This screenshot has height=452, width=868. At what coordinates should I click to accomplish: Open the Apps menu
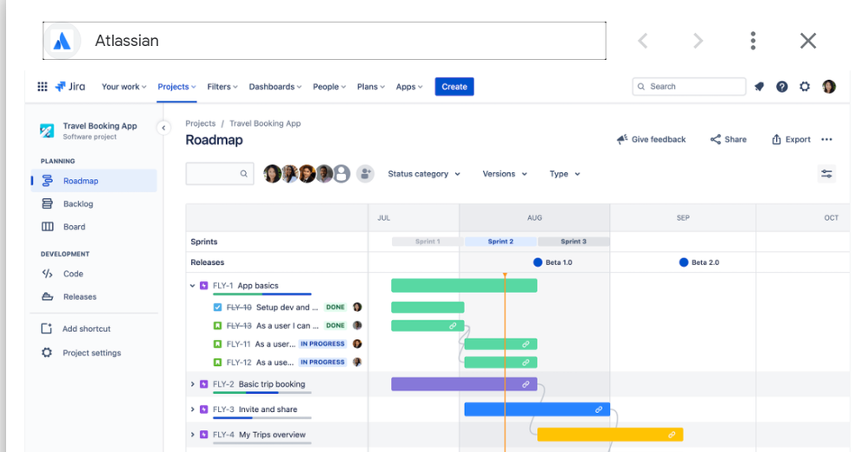tap(409, 86)
